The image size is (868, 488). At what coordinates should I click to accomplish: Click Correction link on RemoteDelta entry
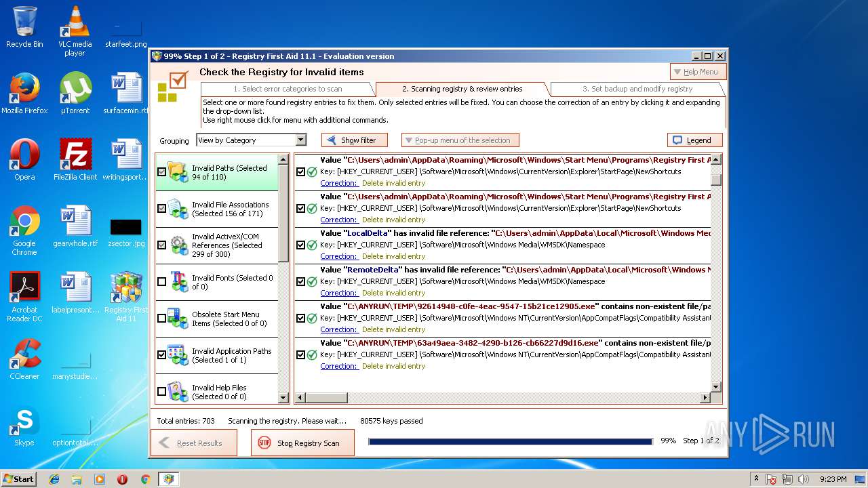pyautogui.click(x=338, y=293)
